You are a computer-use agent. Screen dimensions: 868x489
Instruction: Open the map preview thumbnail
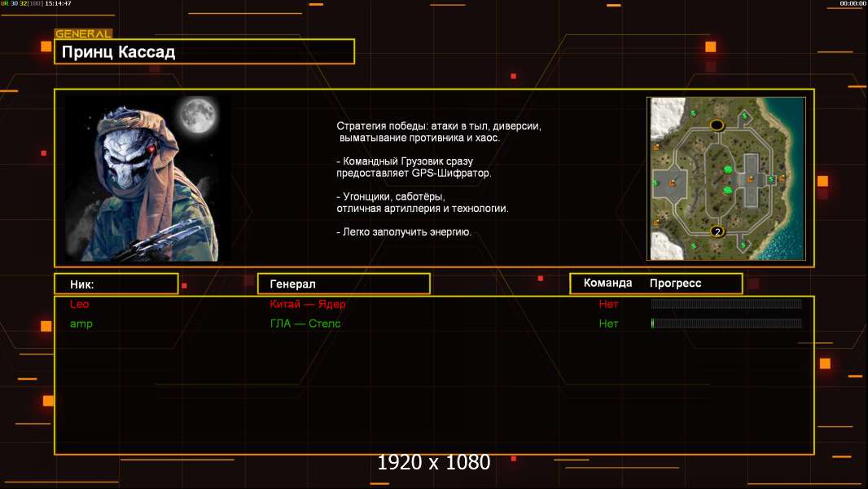coord(726,178)
